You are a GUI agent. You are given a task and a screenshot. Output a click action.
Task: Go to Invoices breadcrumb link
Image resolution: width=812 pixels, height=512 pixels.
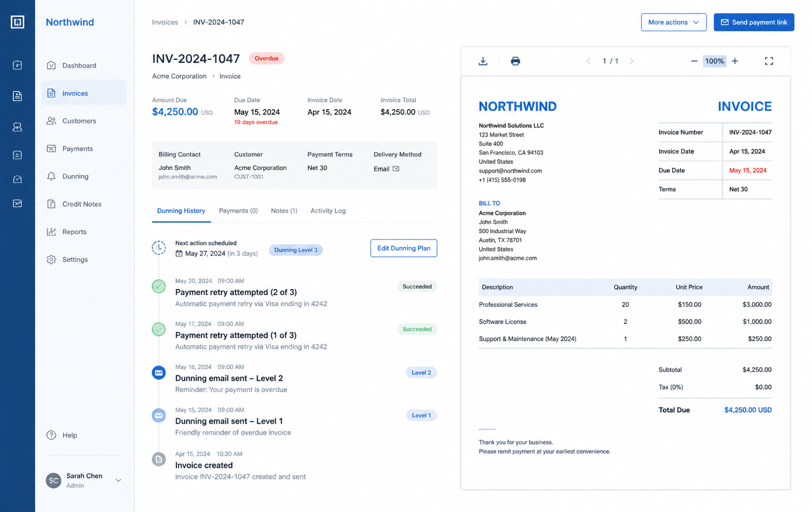165,22
